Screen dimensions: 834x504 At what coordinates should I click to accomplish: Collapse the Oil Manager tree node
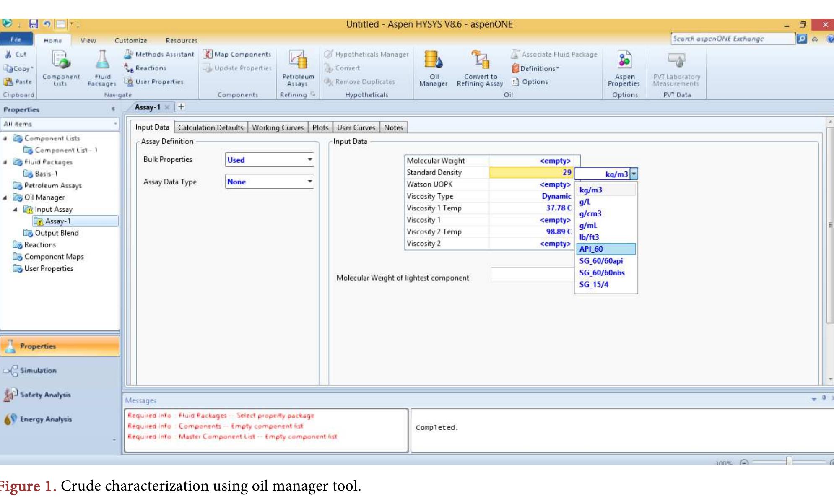coord(5,197)
